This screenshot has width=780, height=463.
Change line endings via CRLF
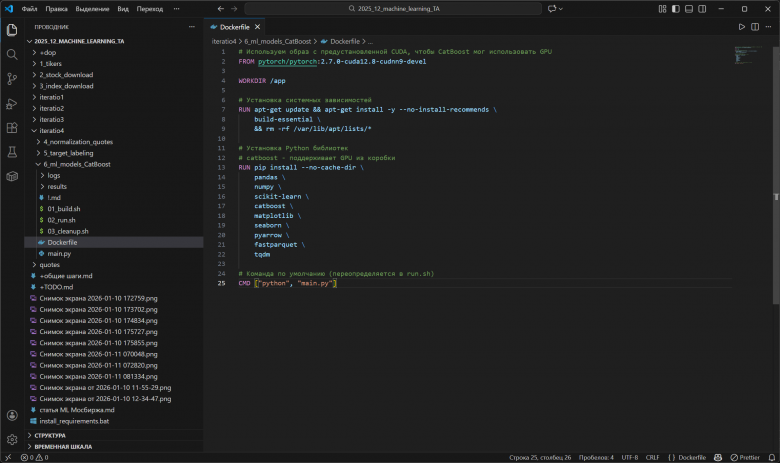point(652,458)
